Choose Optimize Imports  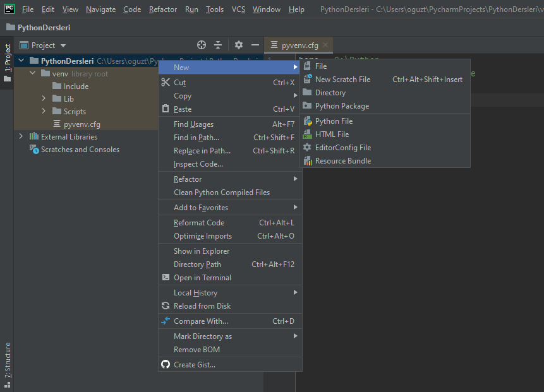click(x=231, y=235)
